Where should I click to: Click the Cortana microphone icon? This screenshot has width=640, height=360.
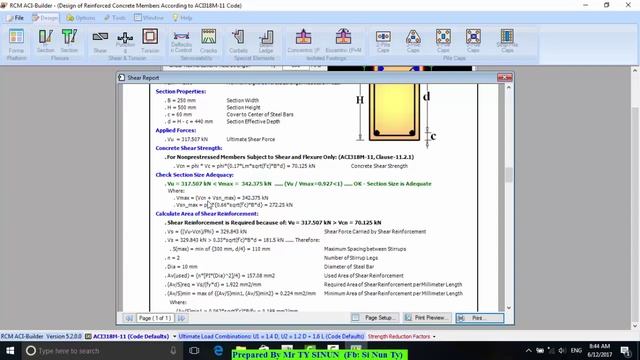click(173, 351)
